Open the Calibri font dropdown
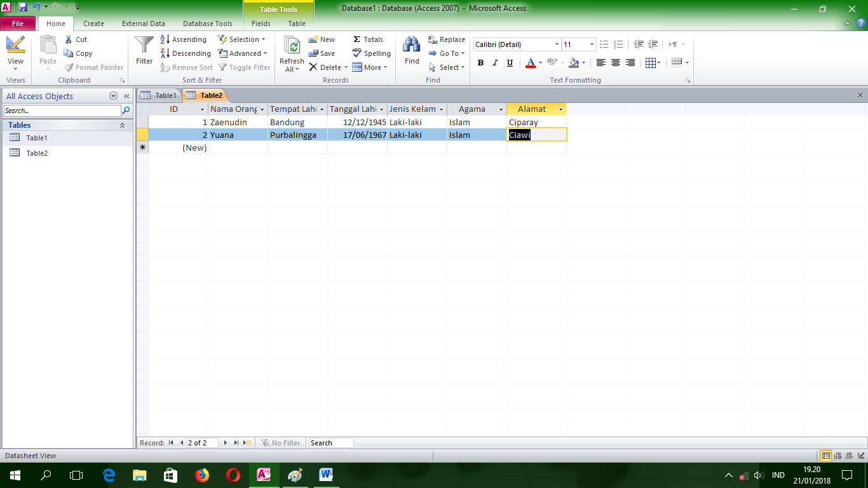 pyautogui.click(x=557, y=44)
